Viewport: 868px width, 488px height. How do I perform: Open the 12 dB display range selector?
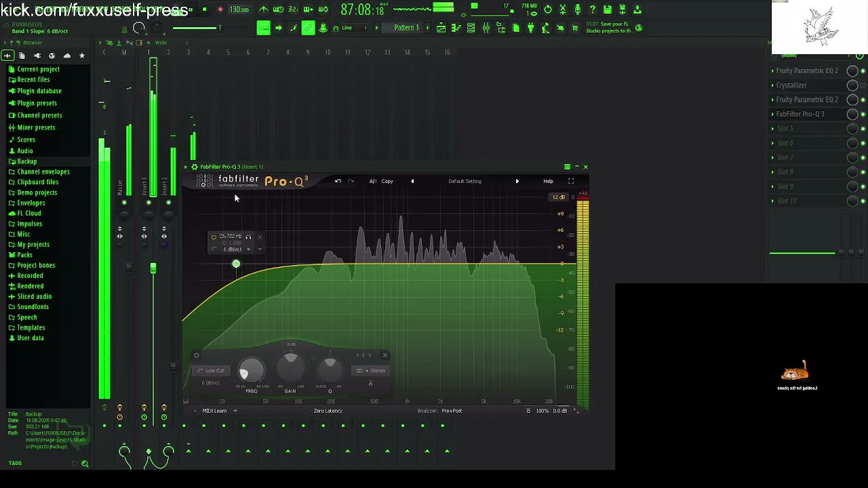(559, 197)
